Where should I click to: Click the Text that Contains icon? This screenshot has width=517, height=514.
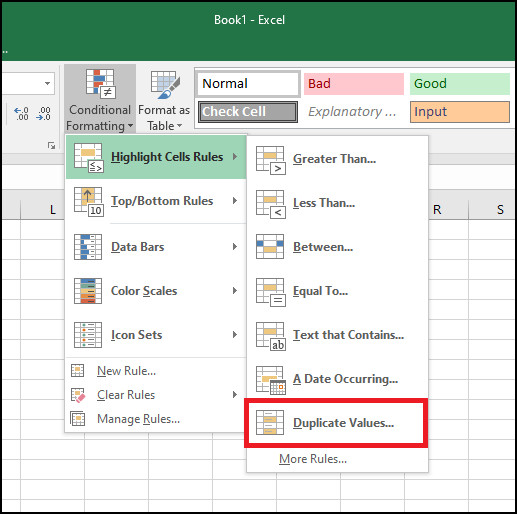[271, 336]
